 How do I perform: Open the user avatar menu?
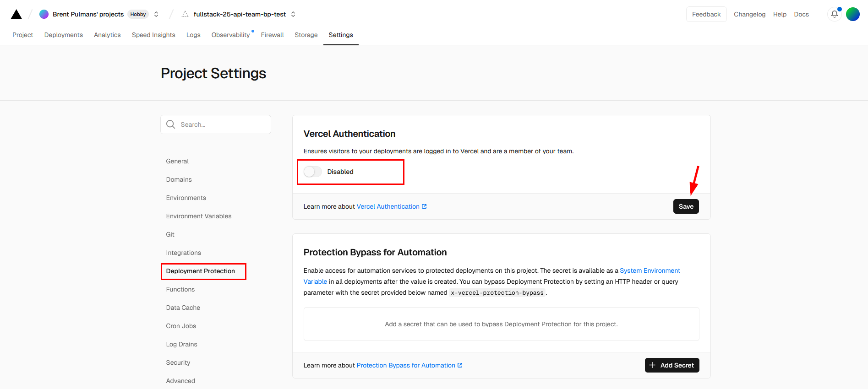point(853,14)
